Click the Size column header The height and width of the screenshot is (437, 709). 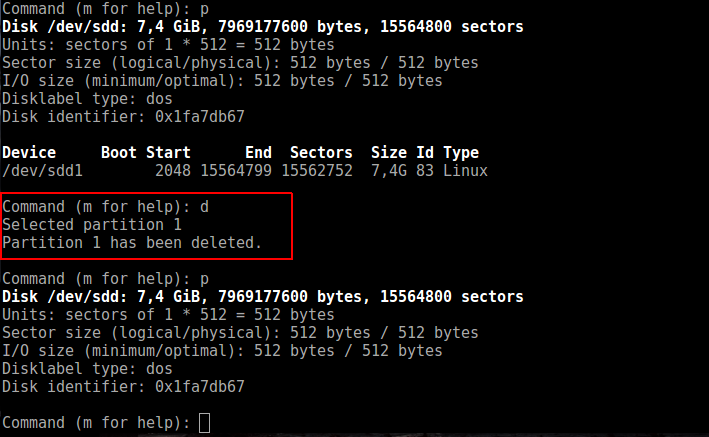click(388, 153)
